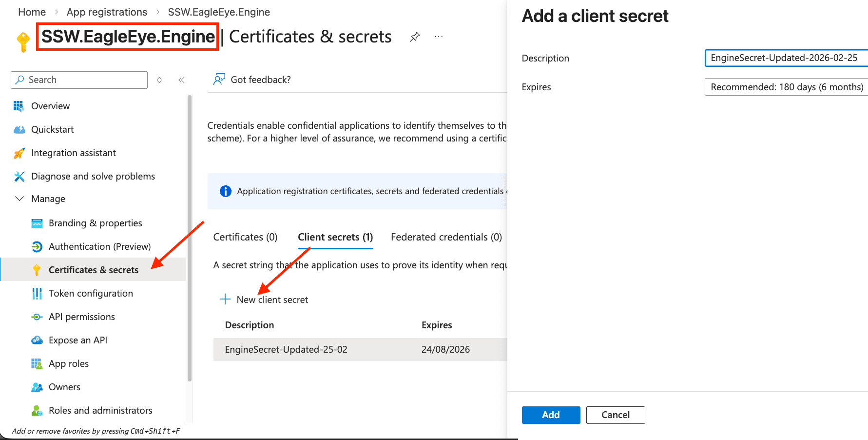Click the Description text field

786,58
